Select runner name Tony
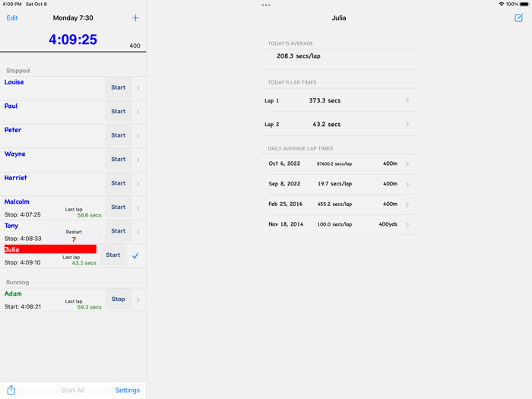This screenshot has height=399, width=532. (x=11, y=226)
